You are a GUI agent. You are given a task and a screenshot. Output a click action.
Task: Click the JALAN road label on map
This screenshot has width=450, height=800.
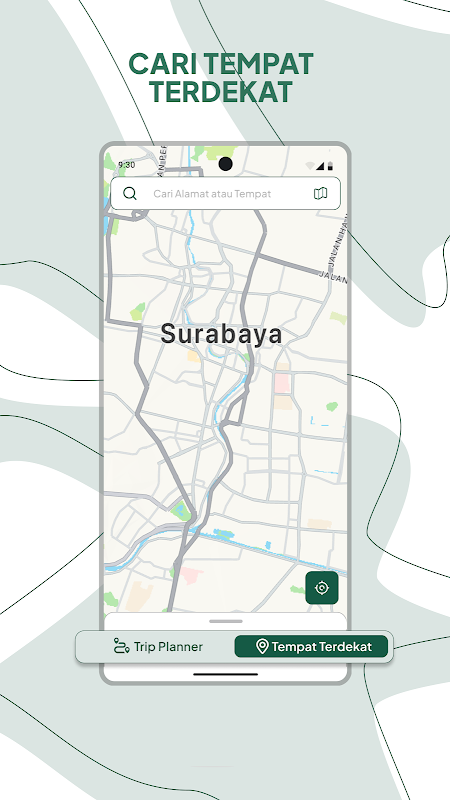pyautogui.click(x=334, y=275)
